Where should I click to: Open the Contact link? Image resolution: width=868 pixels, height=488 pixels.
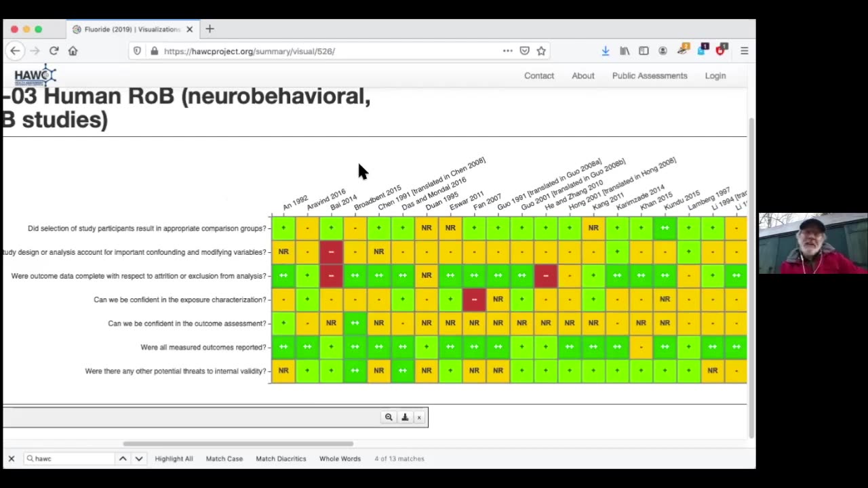tap(539, 76)
